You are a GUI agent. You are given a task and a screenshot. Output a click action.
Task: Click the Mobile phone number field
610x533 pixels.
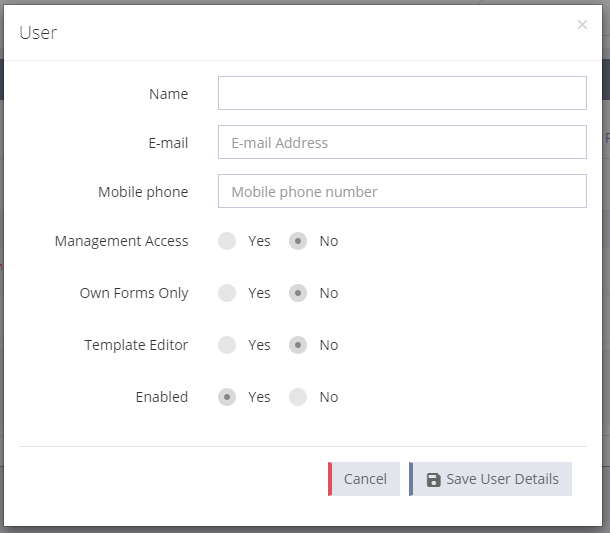(x=402, y=191)
